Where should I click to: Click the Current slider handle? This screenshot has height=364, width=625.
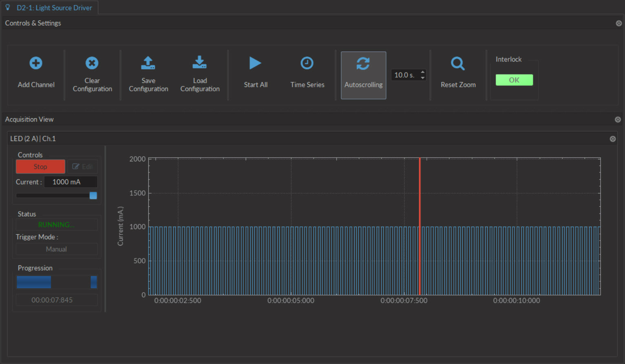pyautogui.click(x=93, y=196)
